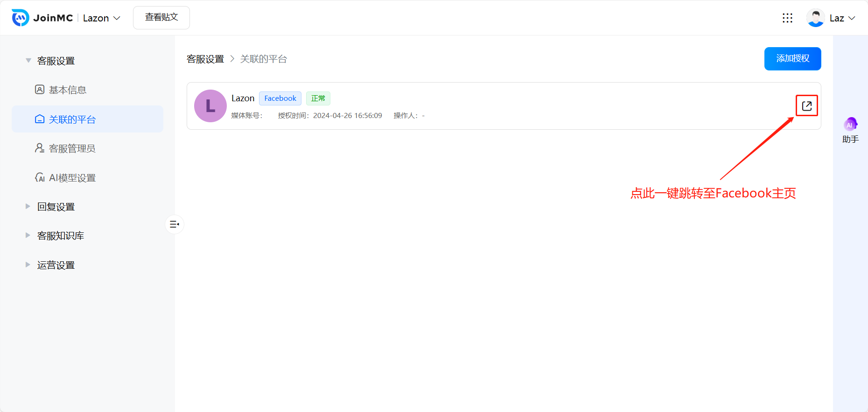Viewport: 868px width, 412px height.
Task: Click the user avatar in header
Action: pos(815,18)
